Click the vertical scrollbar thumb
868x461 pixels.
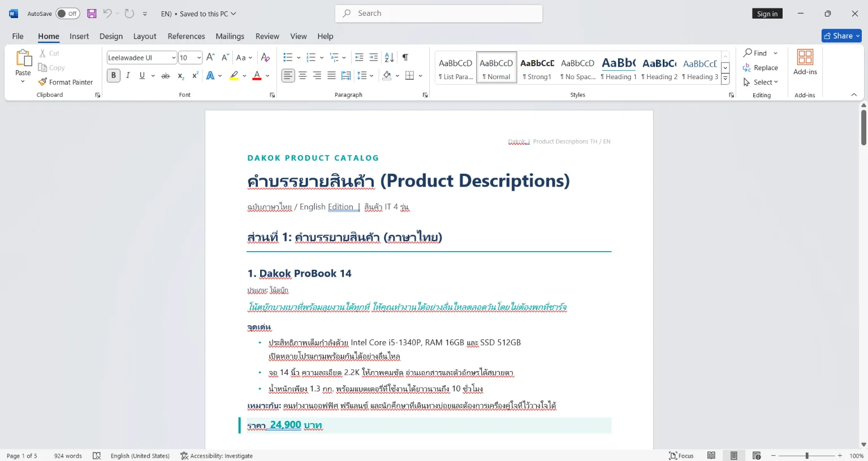pyautogui.click(x=863, y=127)
